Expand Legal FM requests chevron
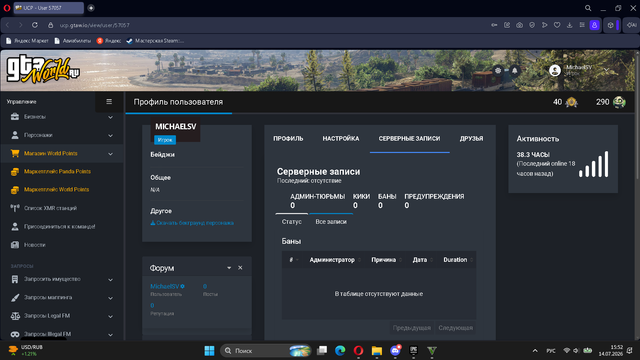This screenshot has width=640, height=360. pos(110,316)
